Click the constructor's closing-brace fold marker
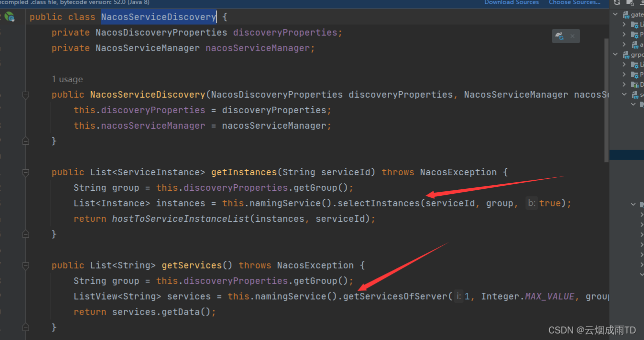Image resolution: width=644 pixels, height=340 pixels. coord(25,142)
